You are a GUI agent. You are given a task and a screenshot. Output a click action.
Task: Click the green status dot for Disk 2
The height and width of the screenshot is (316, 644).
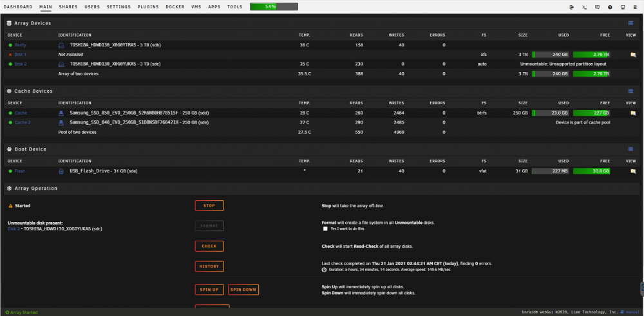pyautogui.click(x=10, y=64)
